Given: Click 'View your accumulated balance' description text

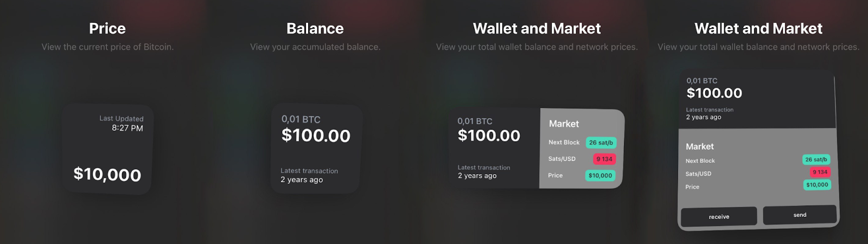Looking at the screenshot, I should (315, 47).
